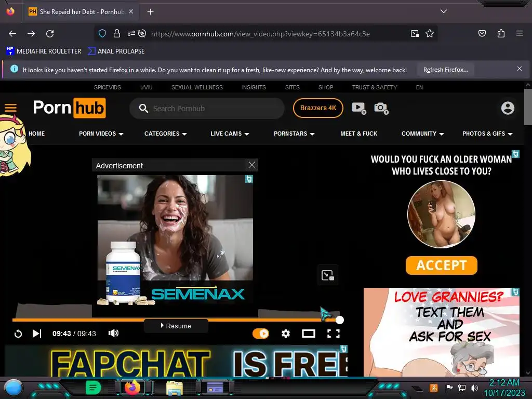Screen dimensions: 532x399
Task: Open the Firefox application menu
Action: coord(519,33)
